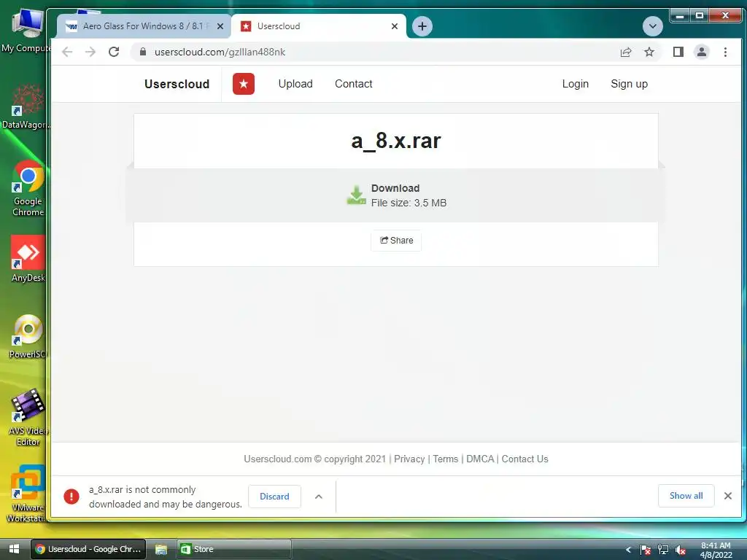Image resolution: width=747 pixels, height=560 pixels.
Task: Open the Windows Start button
Action: point(15,549)
